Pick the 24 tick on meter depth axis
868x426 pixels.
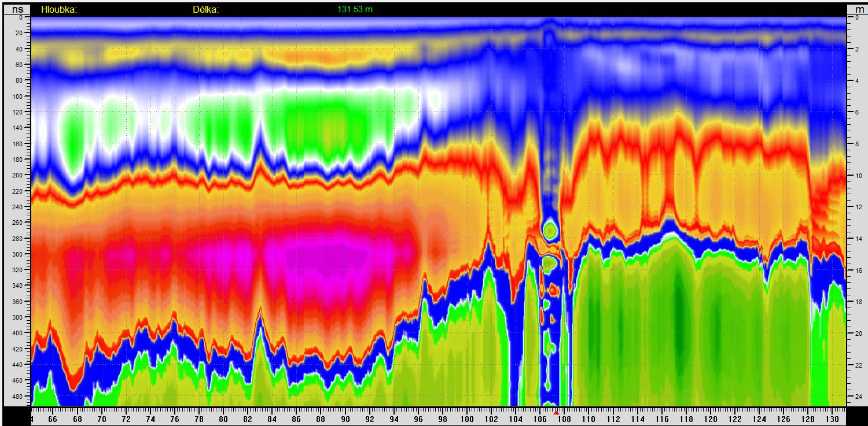click(x=859, y=396)
